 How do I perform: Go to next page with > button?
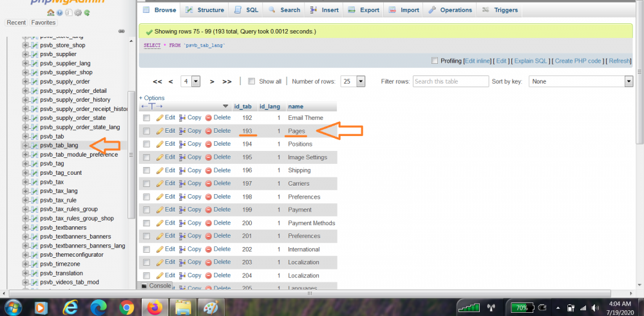tap(212, 82)
